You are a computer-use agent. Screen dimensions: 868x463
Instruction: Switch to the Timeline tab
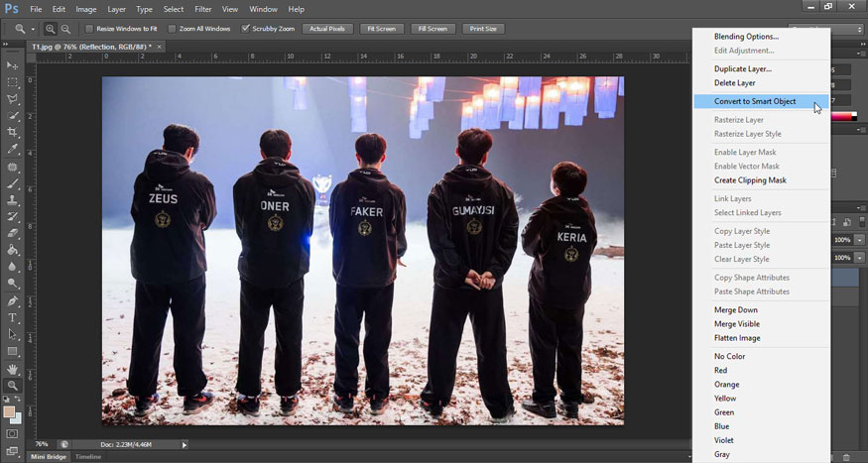pos(88,456)
